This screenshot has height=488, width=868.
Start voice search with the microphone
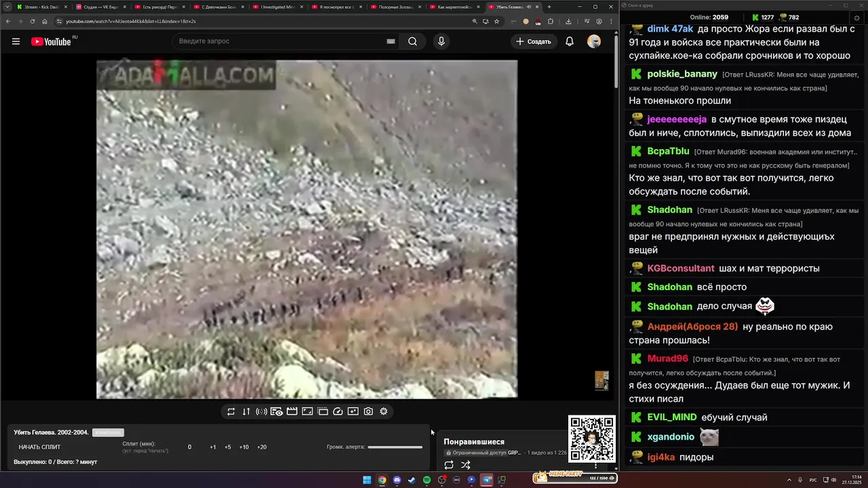click(x=441, y=41)
